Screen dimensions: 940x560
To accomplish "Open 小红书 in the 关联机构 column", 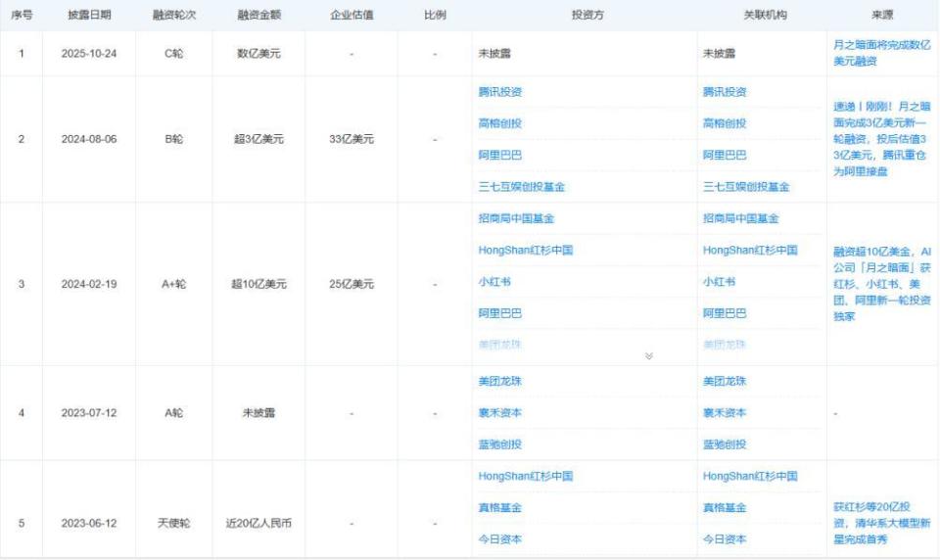I will pos(720,282).
